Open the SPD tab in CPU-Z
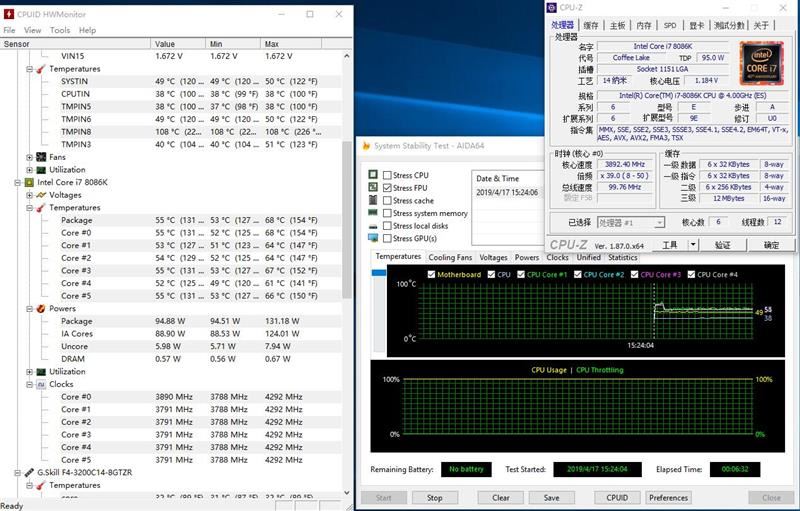The image size is (800, 511). click(670, 25)
